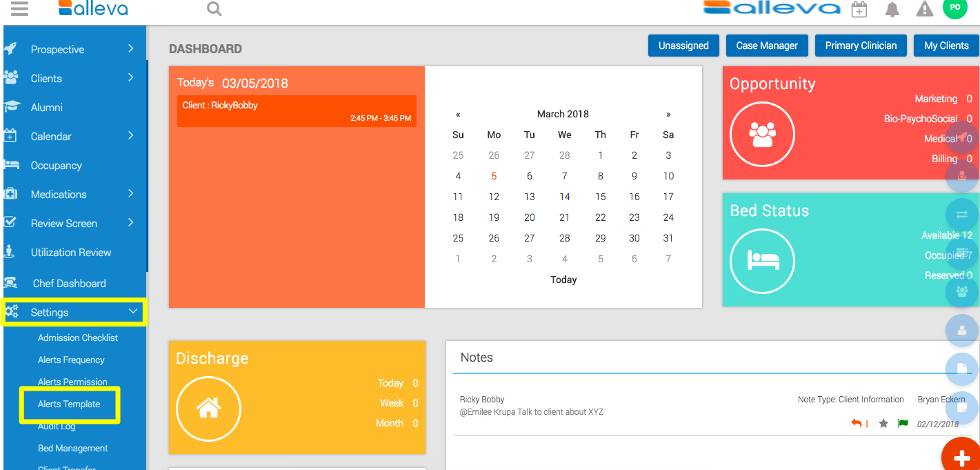Open Alerts Template in Settings

point(69,404)
